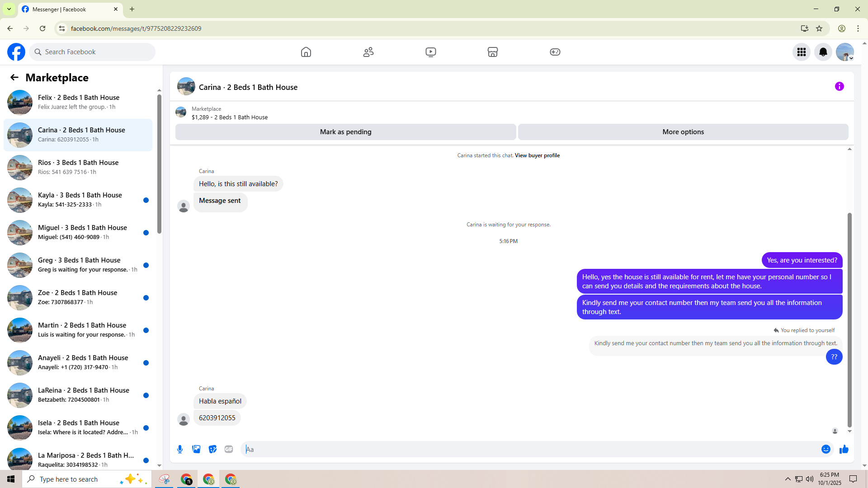868x488 pixels.
Task: View site information icon in address bar
Action: [x=62, y=28]
